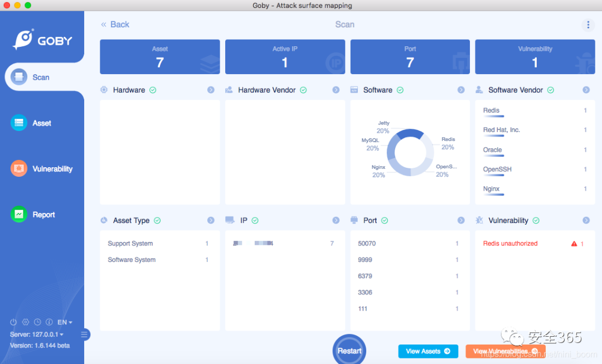The image size is (602, 364).
Task: Select port 6379 in the Port list
Action: click(x=409, y=276)
